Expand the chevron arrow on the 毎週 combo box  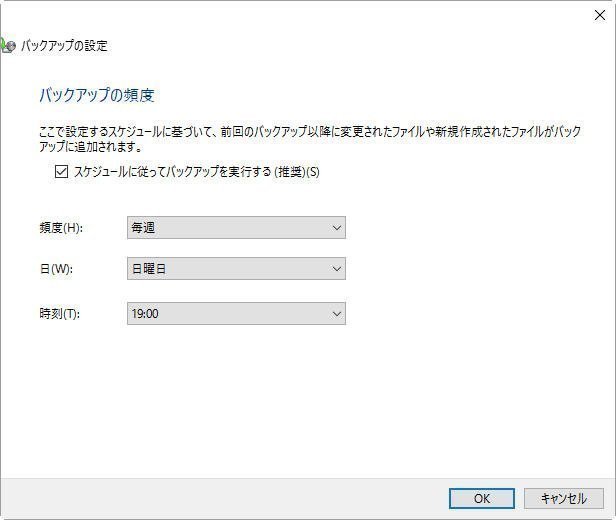[336, 228]
